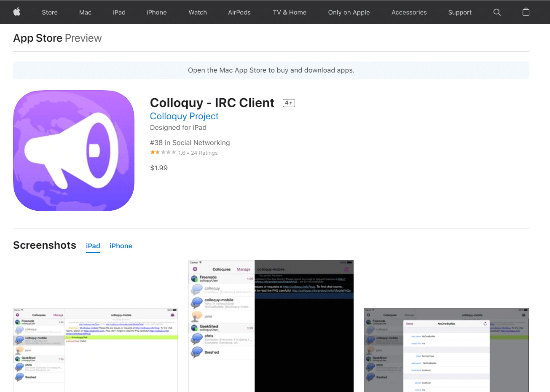Image resolution: width=550 pixels, height=392 pixels.
Task: Open the Mac menu item
Action: tap(85, 12)
